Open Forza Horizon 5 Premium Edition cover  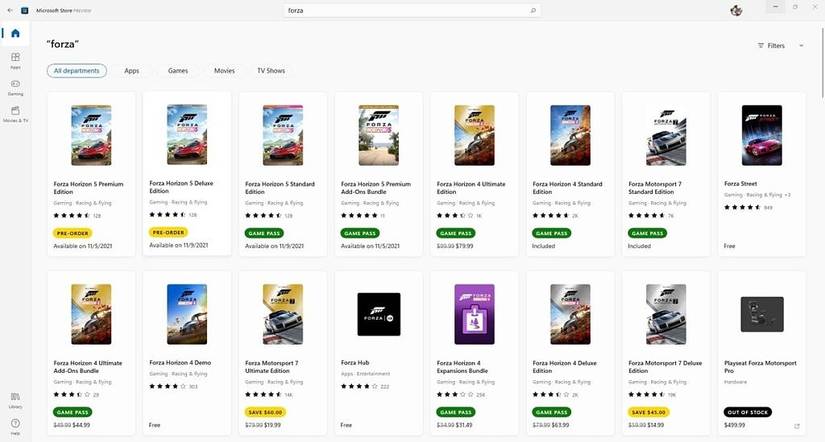[x=91, y=135]
